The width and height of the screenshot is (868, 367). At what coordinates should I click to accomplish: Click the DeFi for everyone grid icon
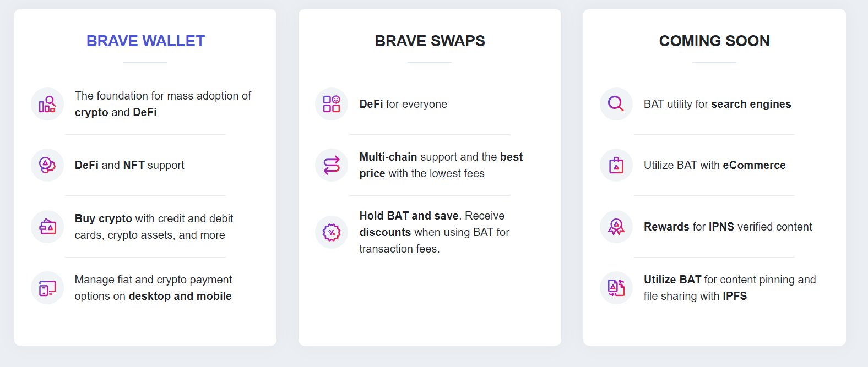[x=332, y=104]
